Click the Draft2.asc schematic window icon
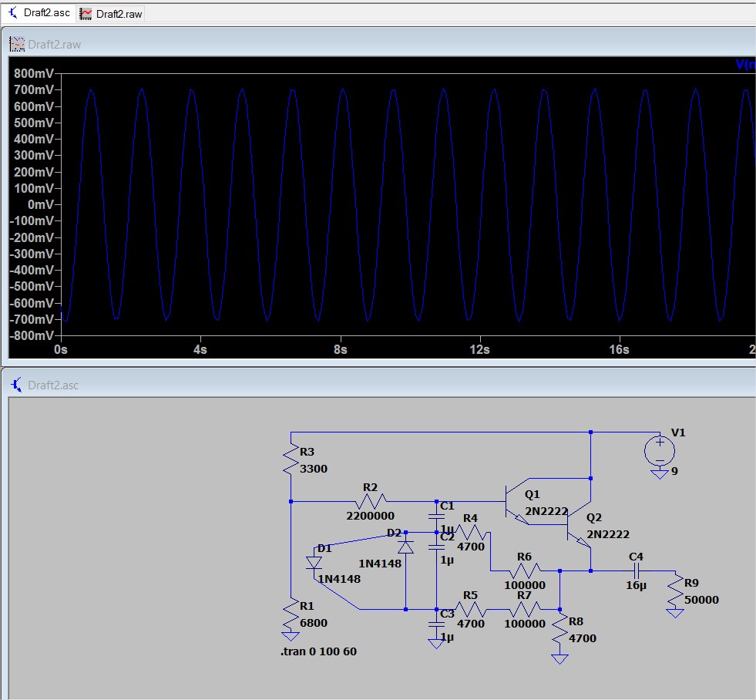This screenshot has width=756, height=700. tap(16, 385)
